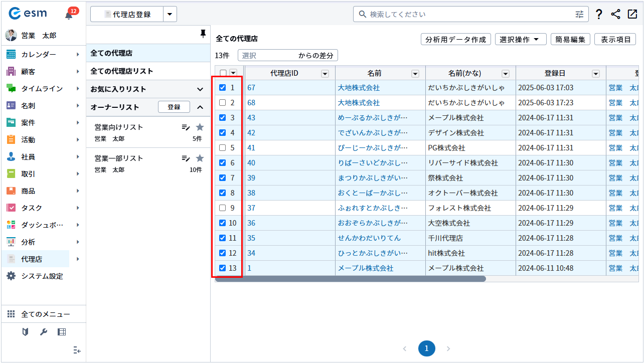Open the 選択操作 dropdown
Screen dimensions: 644x363
(x=521, y=40)
